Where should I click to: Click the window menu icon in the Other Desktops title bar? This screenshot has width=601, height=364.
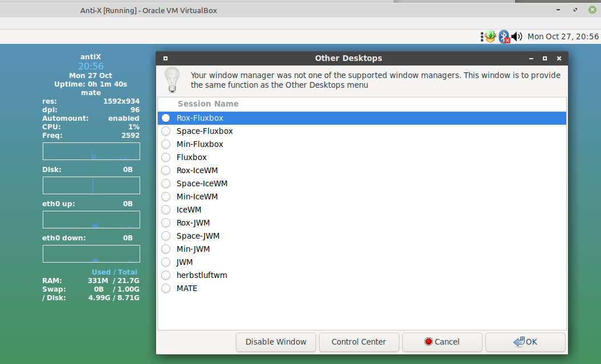tap(165, 58)
